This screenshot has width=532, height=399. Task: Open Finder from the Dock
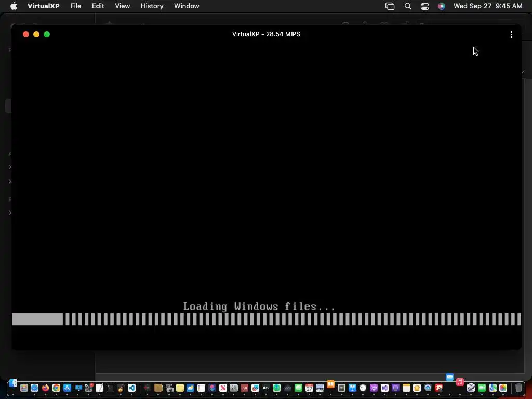pyautogui.click(x=13, y=383)
